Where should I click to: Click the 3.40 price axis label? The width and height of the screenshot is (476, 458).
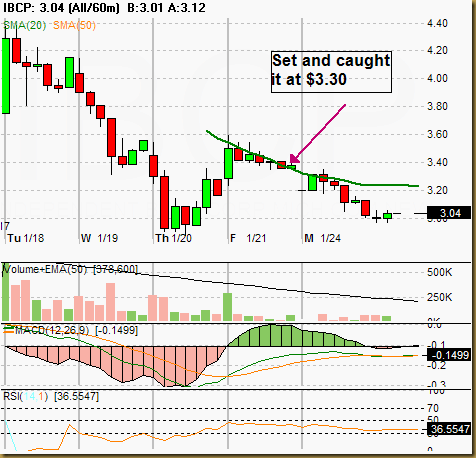coord(437,162)
